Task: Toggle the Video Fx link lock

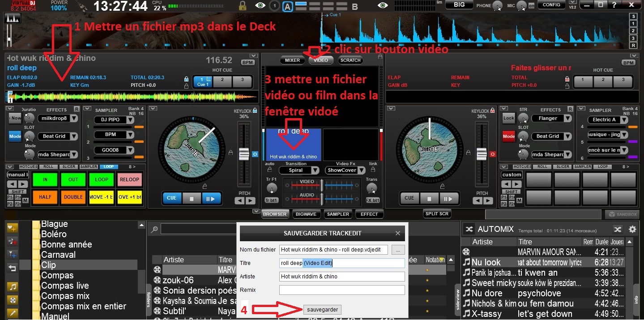Action: (373, 170)
